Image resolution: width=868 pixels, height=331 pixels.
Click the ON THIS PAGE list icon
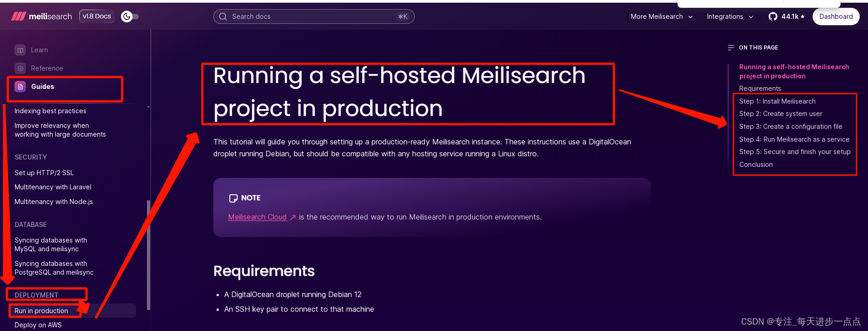[731, 47]
